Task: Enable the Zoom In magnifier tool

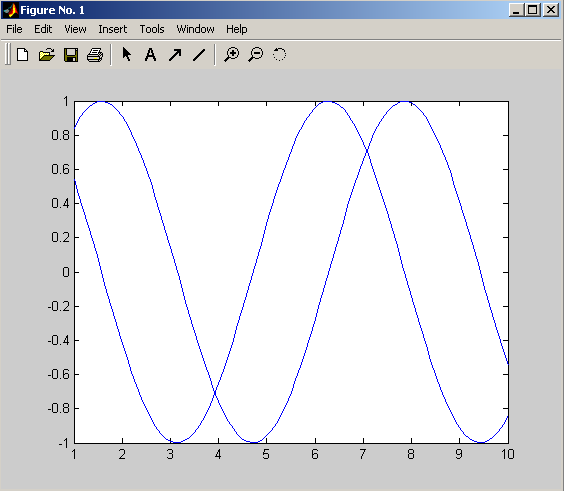Action: 231,55
